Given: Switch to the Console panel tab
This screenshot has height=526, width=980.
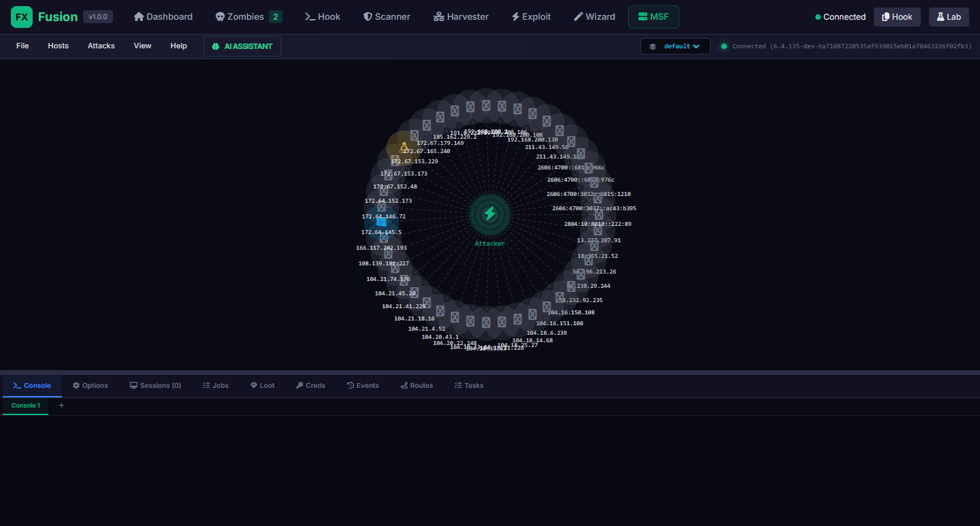Looking at the screenshot, I should [x=32, y=386].
